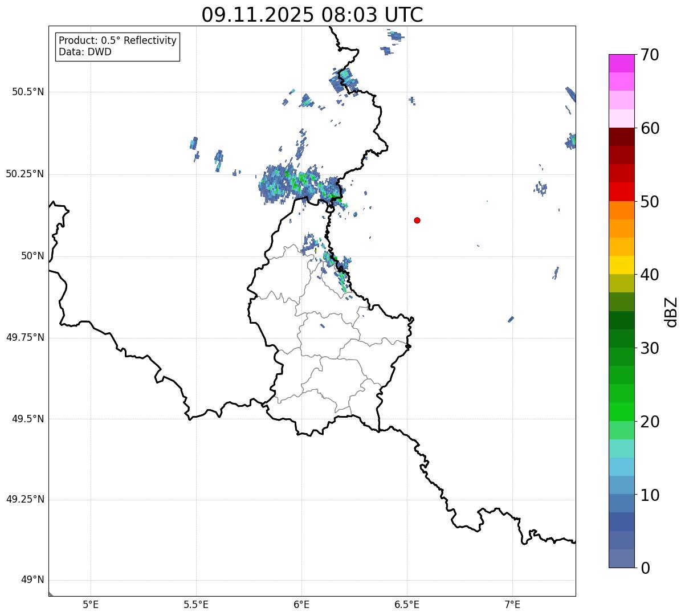
Task: Click the 50.25°N latitude label
Action: [25, 174]
